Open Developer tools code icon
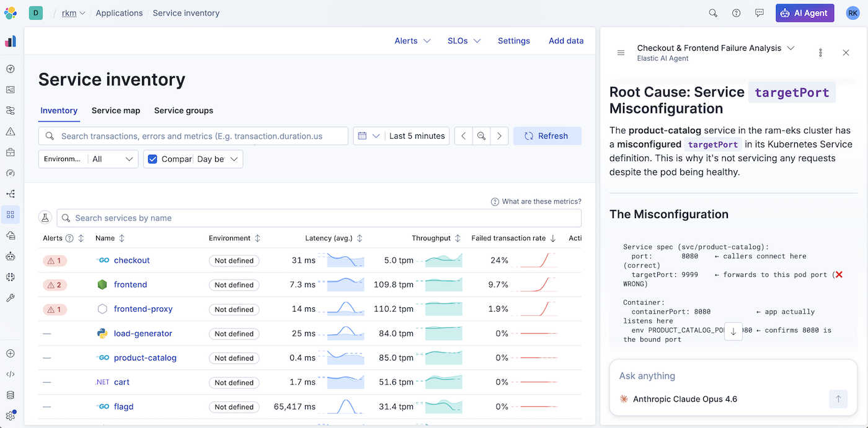The image size is (868, 428). (11, 374)
